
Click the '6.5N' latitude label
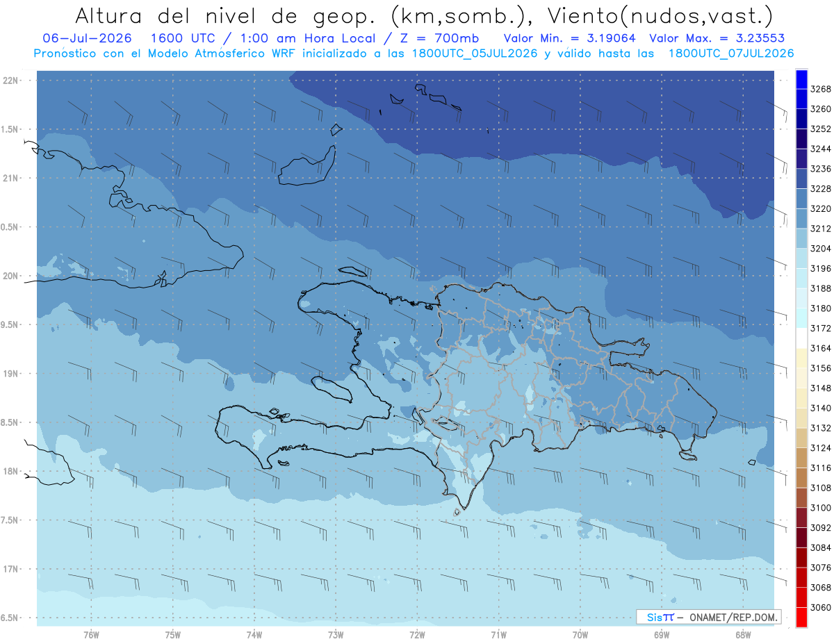point(11,618)
